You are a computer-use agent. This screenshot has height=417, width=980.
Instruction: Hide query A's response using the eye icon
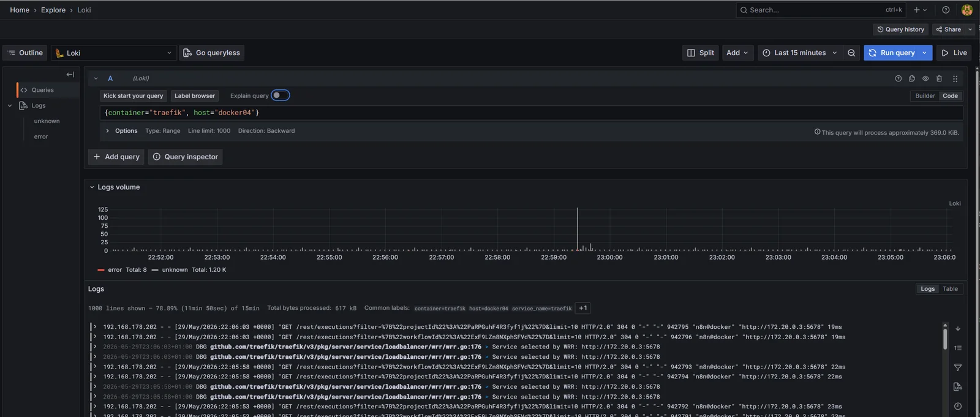click(x=925, y=78)
